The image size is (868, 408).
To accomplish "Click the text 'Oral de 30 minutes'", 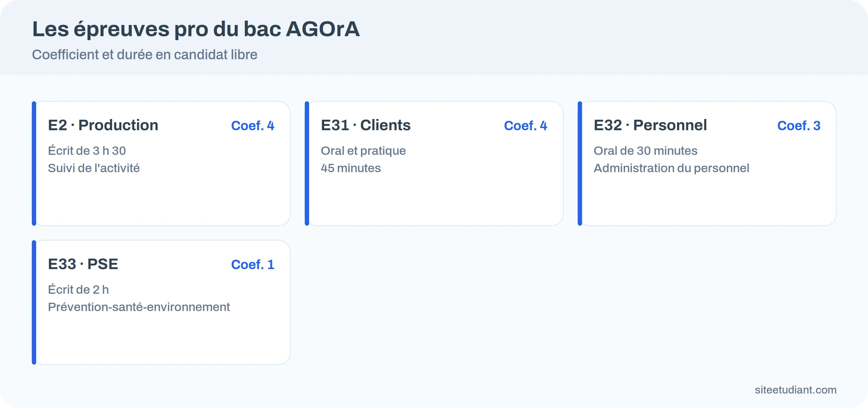I will coord(646,150).
